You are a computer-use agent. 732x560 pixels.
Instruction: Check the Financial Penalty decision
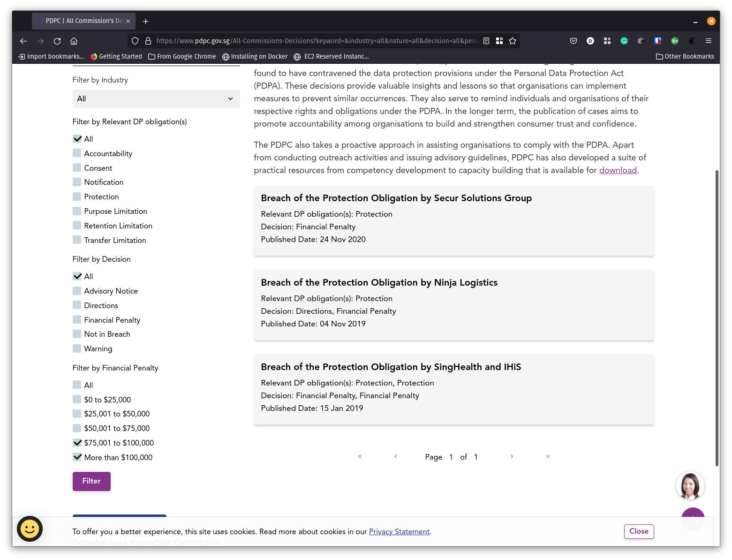(77, 320)
